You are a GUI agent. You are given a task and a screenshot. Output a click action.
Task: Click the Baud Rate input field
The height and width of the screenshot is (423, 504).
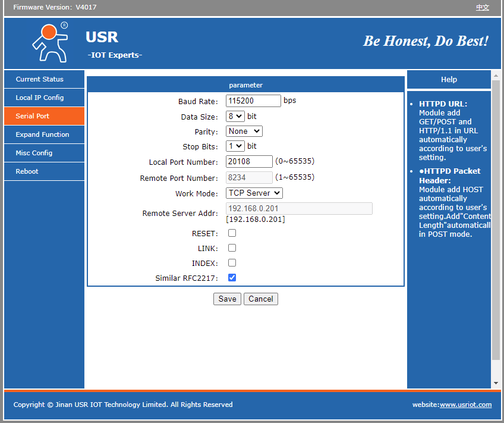click(253, 101)
